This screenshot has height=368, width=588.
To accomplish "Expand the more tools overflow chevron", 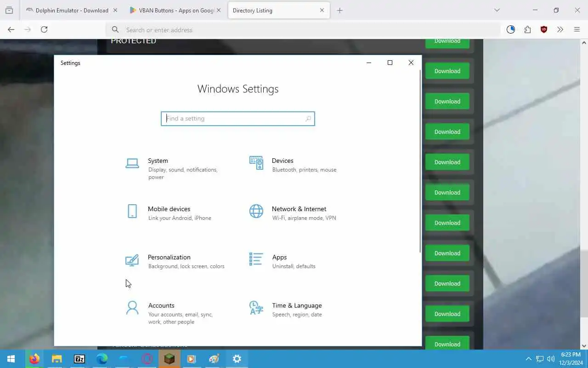I will (560, 29).
